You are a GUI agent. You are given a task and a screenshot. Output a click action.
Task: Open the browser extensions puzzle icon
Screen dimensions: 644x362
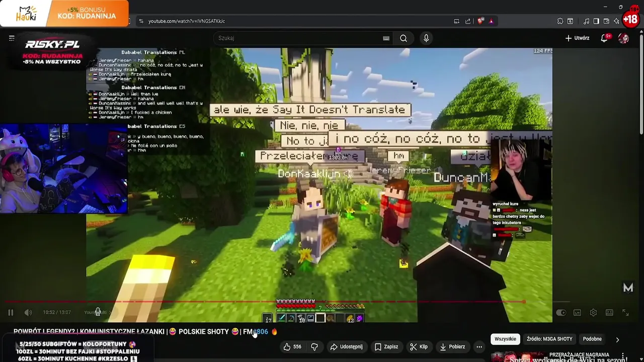[560, 21]
